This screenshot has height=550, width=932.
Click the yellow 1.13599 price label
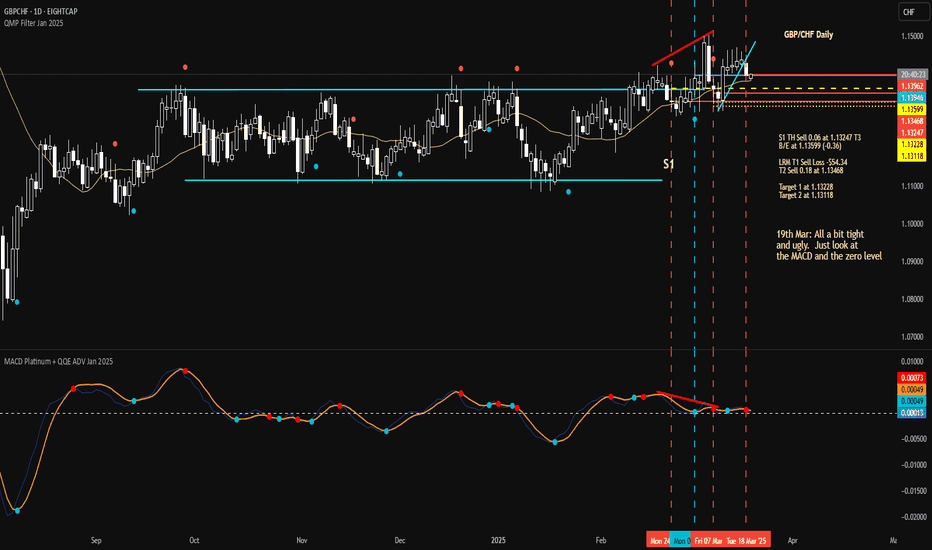coord(912,109)
